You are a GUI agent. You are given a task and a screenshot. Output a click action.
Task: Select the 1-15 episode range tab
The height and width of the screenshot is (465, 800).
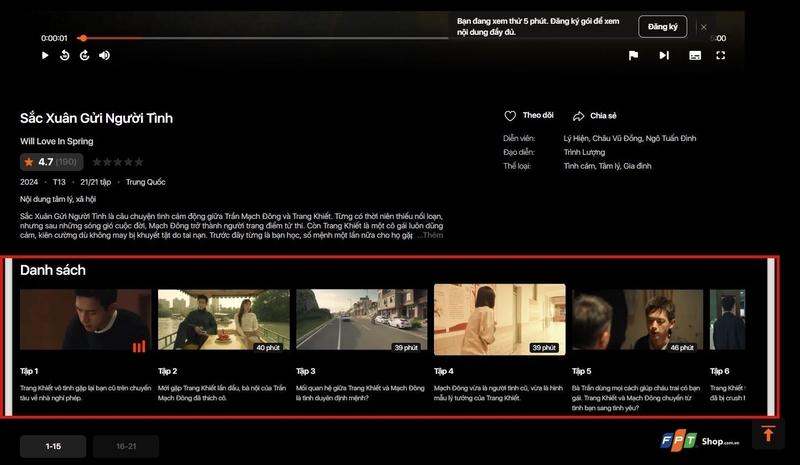[53, 446]
